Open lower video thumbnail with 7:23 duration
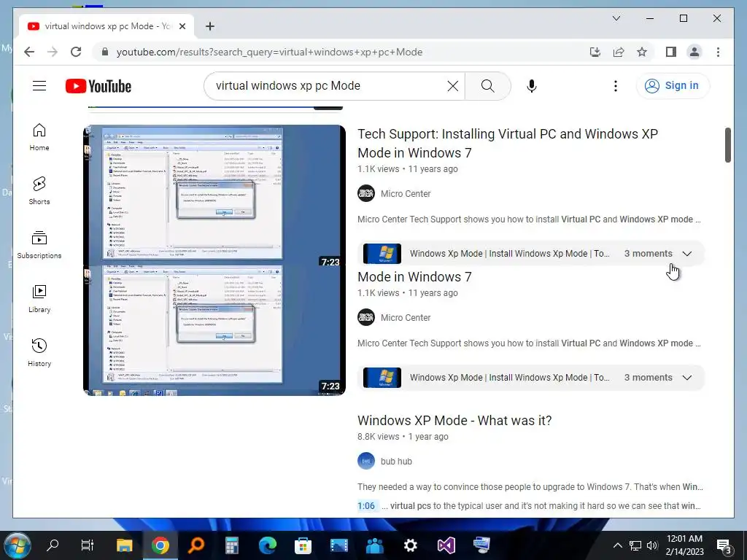The width and height of the screenshot is (747, 560). (x=214, y=330)
